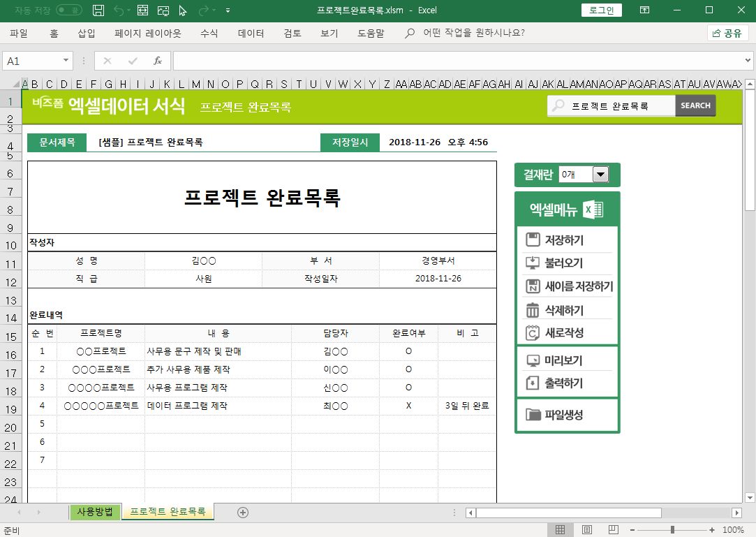Click the Select All corner triangle
The width and height of the screenshot is (756, 537).
click(x=16, y=84)
